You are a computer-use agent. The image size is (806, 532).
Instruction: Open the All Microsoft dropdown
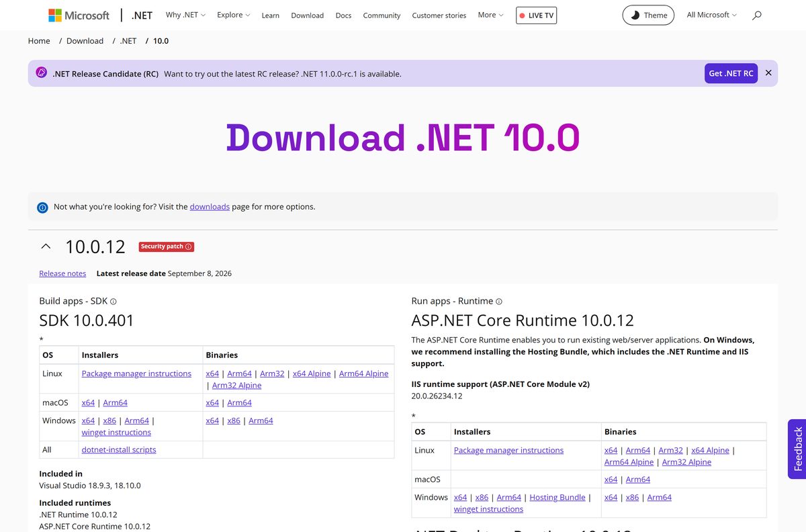point(711,15)
